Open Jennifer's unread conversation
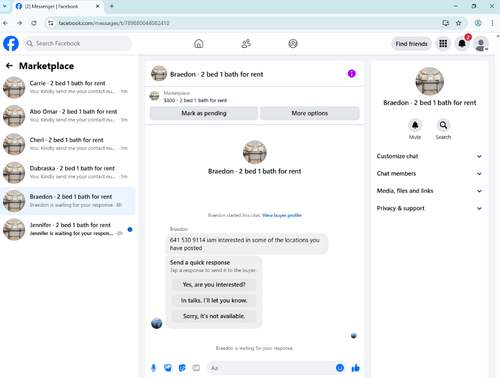This screenshot has height=378, width=500. [x=68, y=229]
